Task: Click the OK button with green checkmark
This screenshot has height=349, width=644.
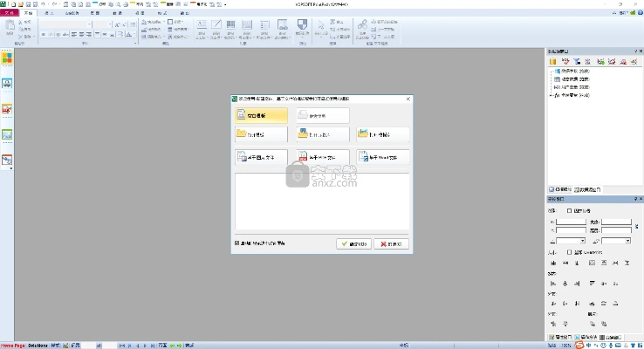Action: (353, 243)
